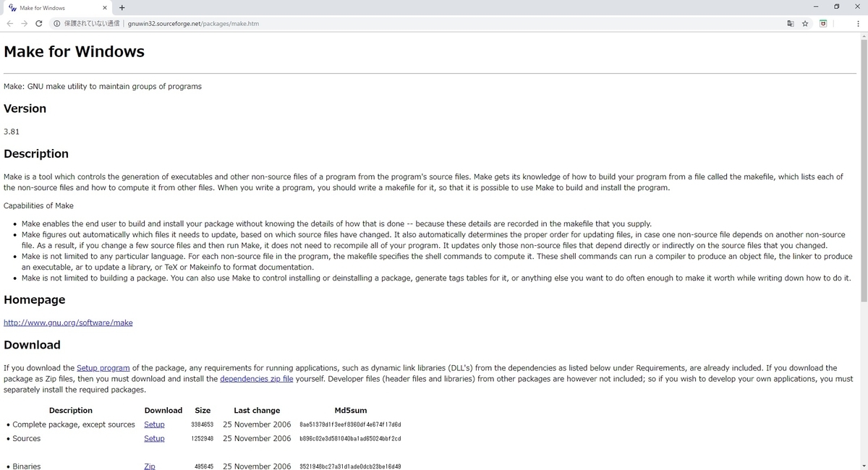Translate this page via the translate icon
The width and height of the screenshot is (868, 470).
[x=791, y=23]
